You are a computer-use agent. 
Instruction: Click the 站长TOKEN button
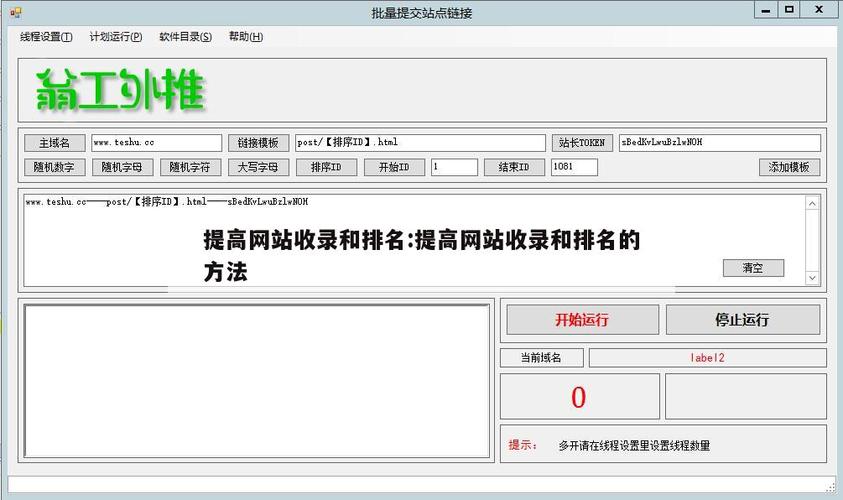click(x=582, y=142)
